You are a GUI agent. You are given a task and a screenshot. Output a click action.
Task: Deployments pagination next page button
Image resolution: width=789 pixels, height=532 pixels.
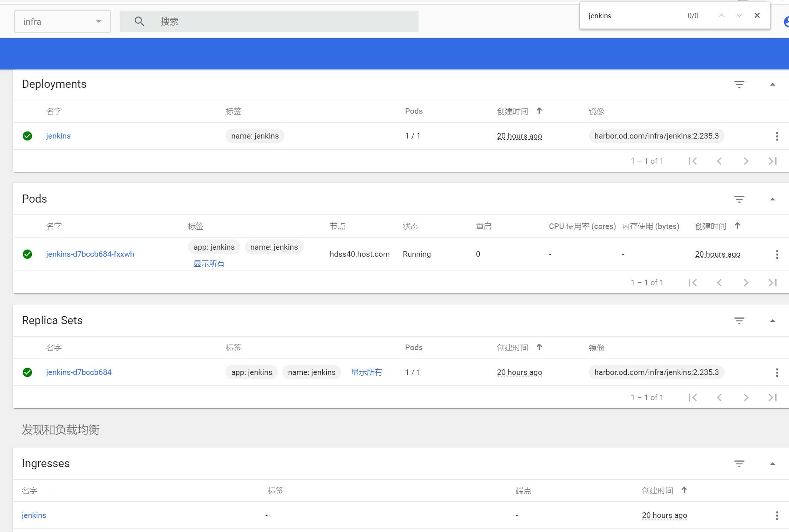[746, 161]
